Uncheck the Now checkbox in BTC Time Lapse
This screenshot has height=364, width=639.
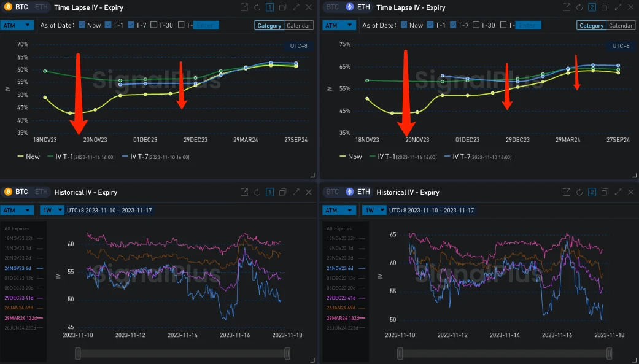tap(82, 25)
